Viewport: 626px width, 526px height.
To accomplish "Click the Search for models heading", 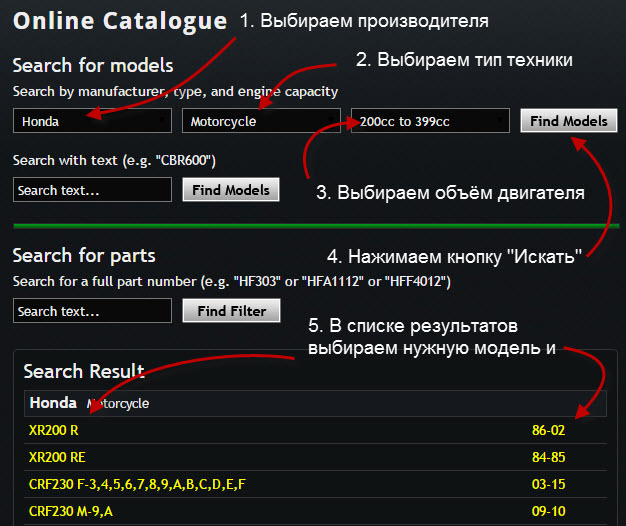I will click(93, 65).
